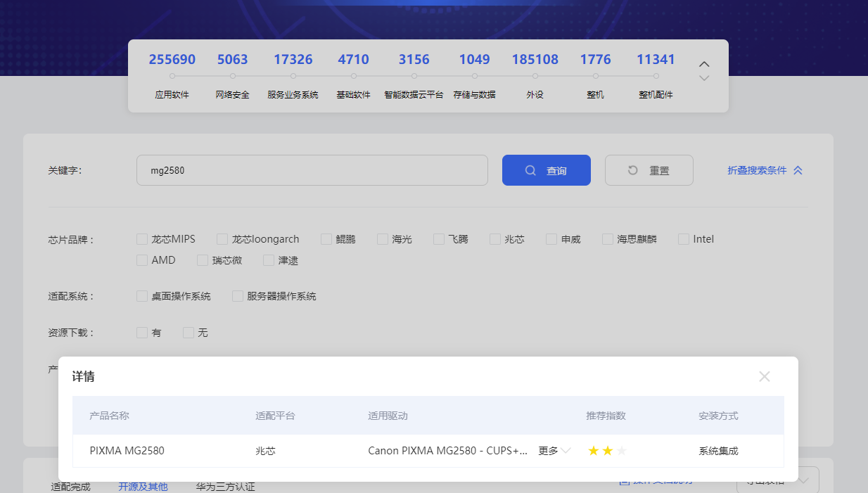Reset the search with 重置 button
The image size is (868, 493).
point(649,170)
